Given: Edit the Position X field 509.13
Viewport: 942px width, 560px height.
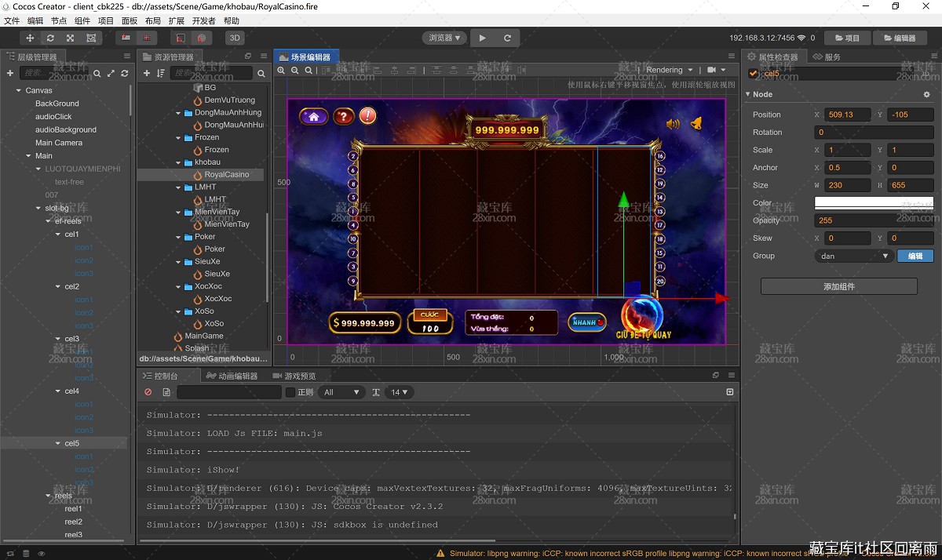Looking at the screenshot, I should [x=847, y=115].
